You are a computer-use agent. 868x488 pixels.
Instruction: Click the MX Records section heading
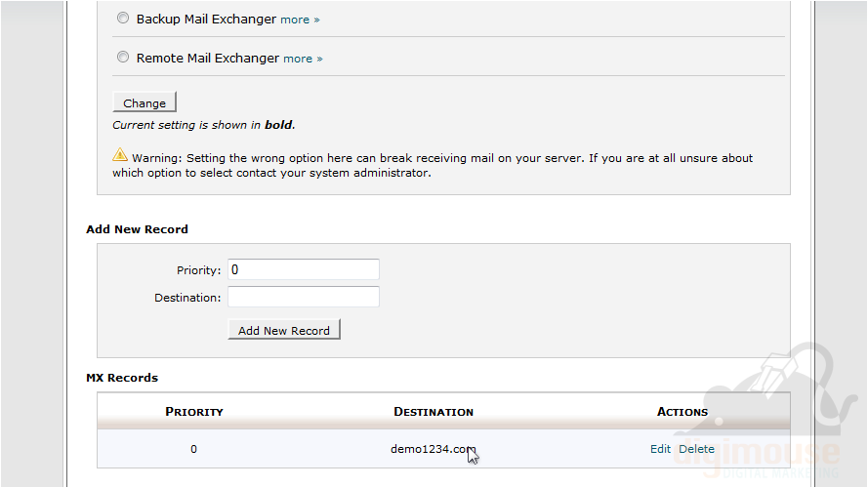[x=122, y=378]
